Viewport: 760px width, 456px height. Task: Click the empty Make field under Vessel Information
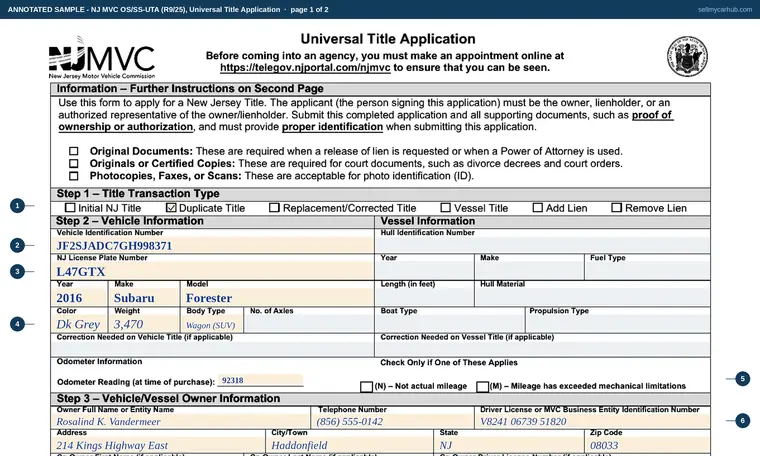(x=530, y=271)
